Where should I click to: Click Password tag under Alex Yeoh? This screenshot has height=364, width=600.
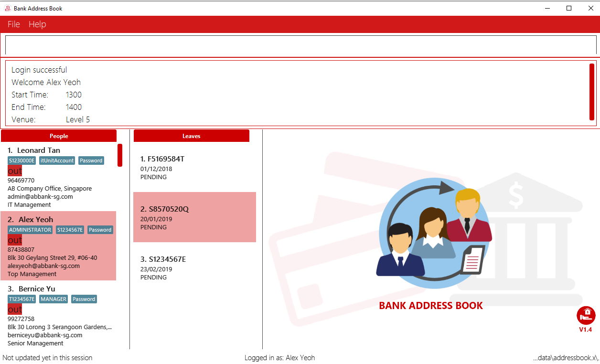click(x=100, y=230)
